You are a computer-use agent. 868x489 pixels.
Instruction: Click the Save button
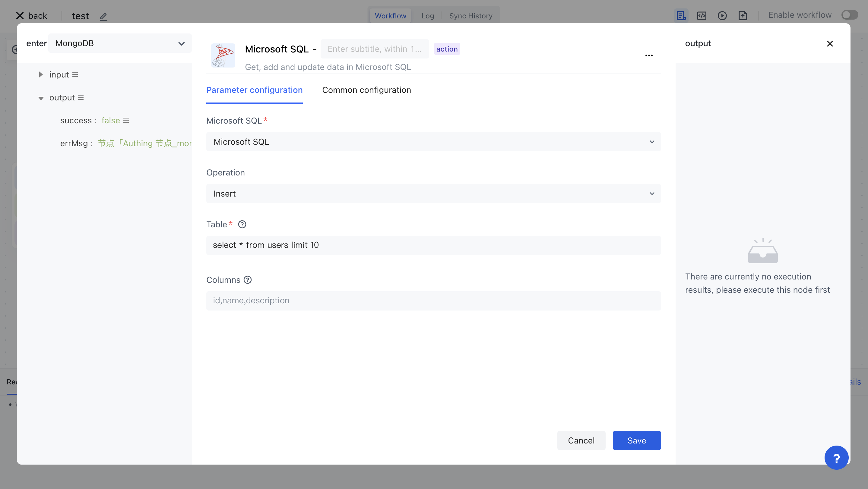point(636,440)
